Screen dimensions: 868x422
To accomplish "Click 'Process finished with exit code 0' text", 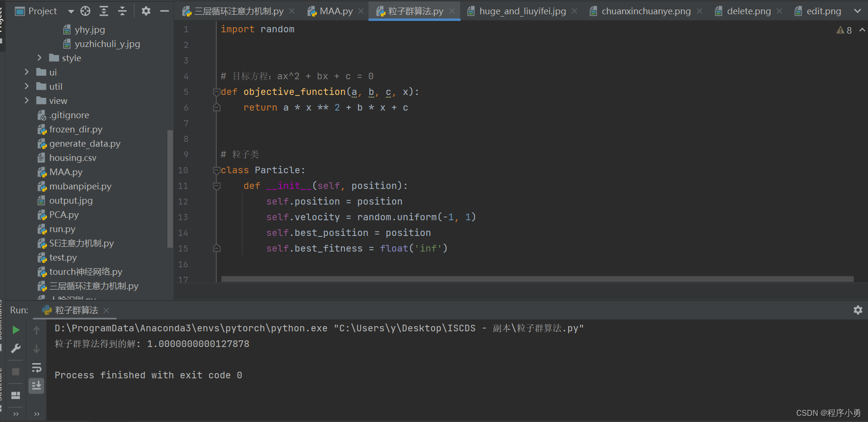I will click(x=148, y=375).
